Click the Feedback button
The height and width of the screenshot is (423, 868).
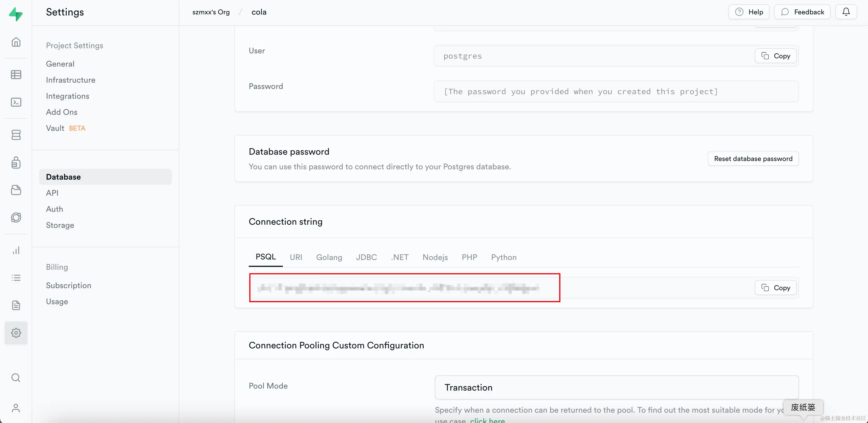point(802,12)
